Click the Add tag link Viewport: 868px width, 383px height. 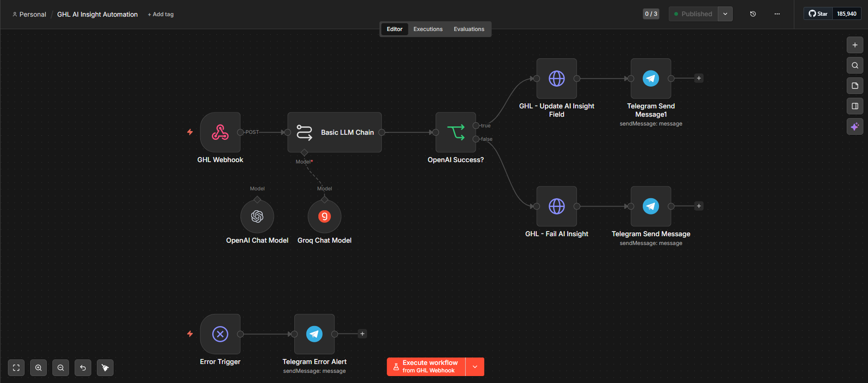tap(161, 14)
